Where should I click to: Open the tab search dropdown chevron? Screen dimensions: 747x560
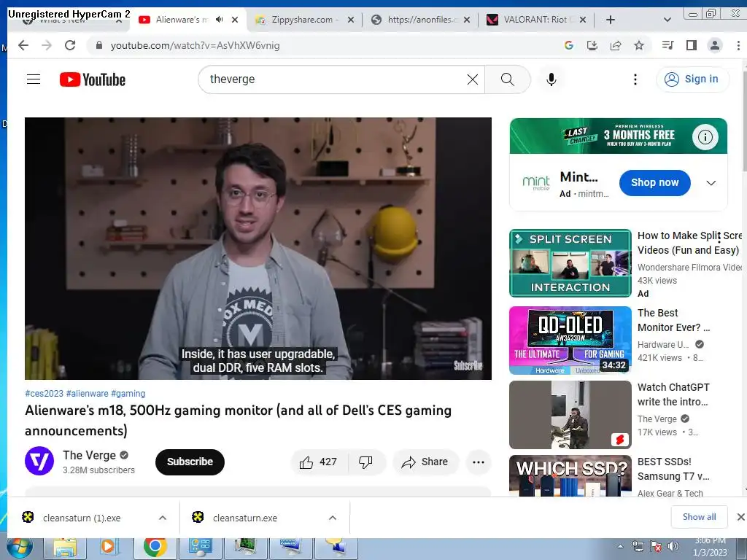pos(667,20)
